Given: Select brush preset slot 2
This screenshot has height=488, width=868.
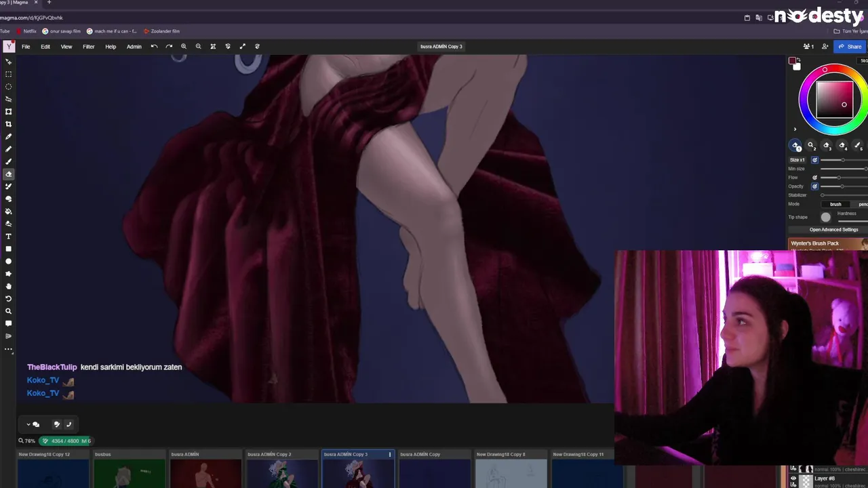Looking at the screenshot, I should [x=811, y=146].
